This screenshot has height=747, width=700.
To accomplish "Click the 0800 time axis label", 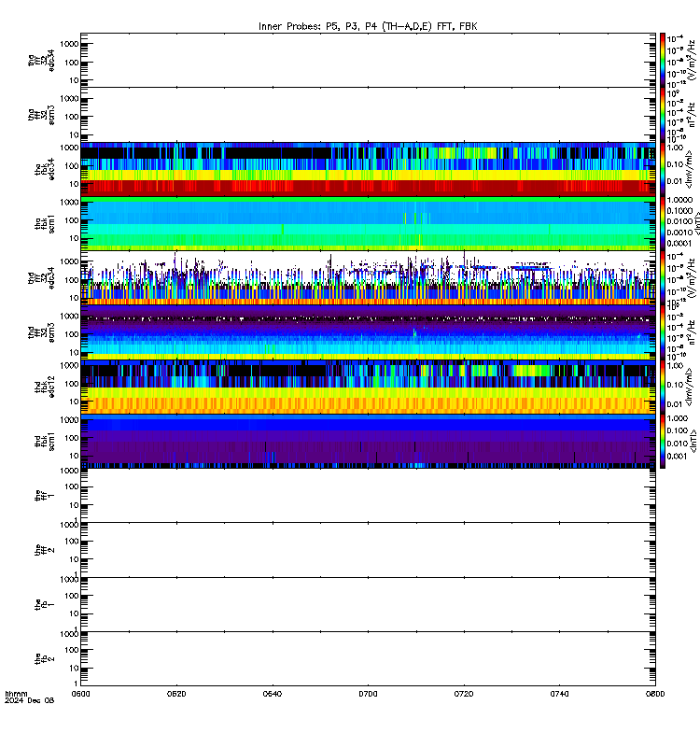I will 655,694.
